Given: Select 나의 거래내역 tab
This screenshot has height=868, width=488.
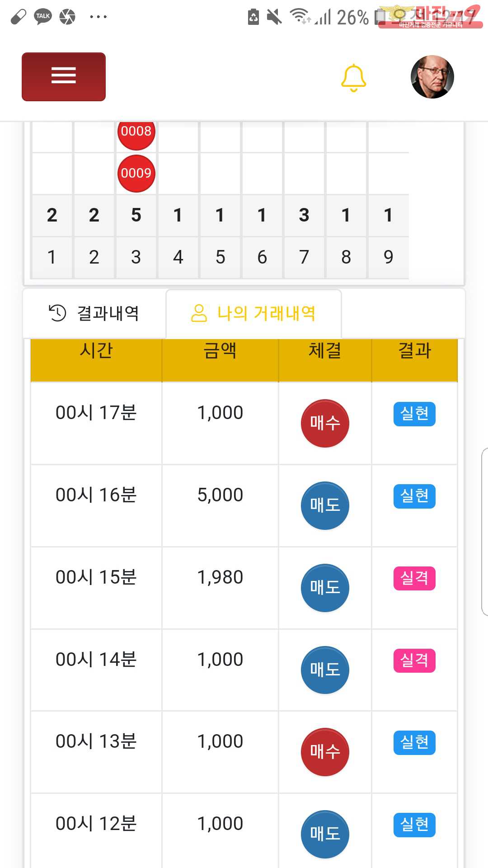Looking at the screenshot, I should tap(253, 313).
